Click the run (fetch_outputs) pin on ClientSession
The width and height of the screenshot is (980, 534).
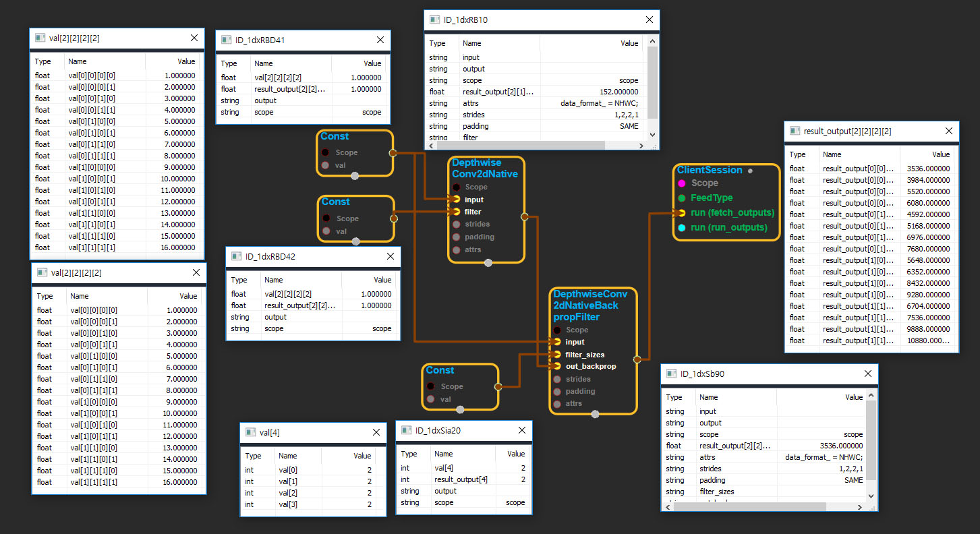(682, 213)
